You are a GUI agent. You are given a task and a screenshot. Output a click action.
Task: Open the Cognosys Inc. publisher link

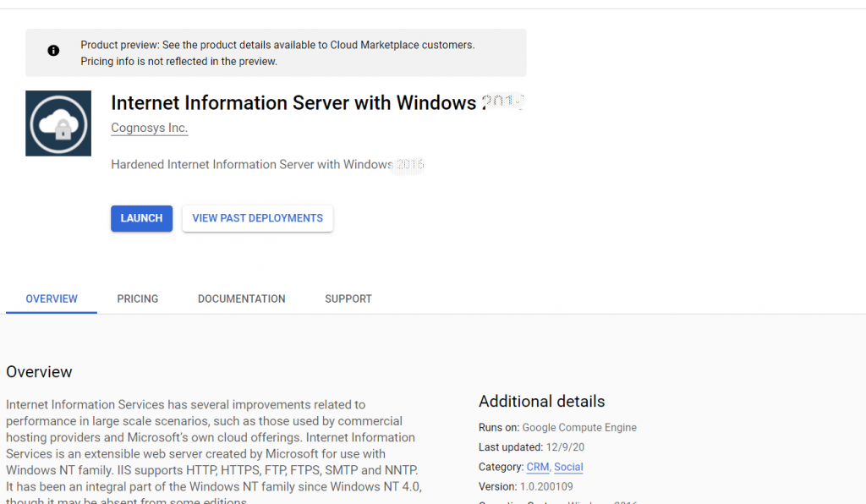point(149,128)
